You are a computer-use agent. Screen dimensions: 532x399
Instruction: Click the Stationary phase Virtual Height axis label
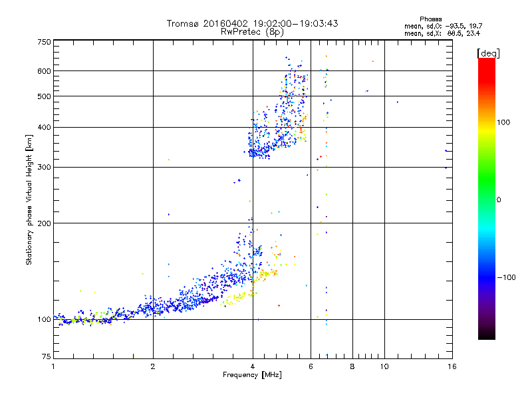pyautogui.click(x=29, y=200)
